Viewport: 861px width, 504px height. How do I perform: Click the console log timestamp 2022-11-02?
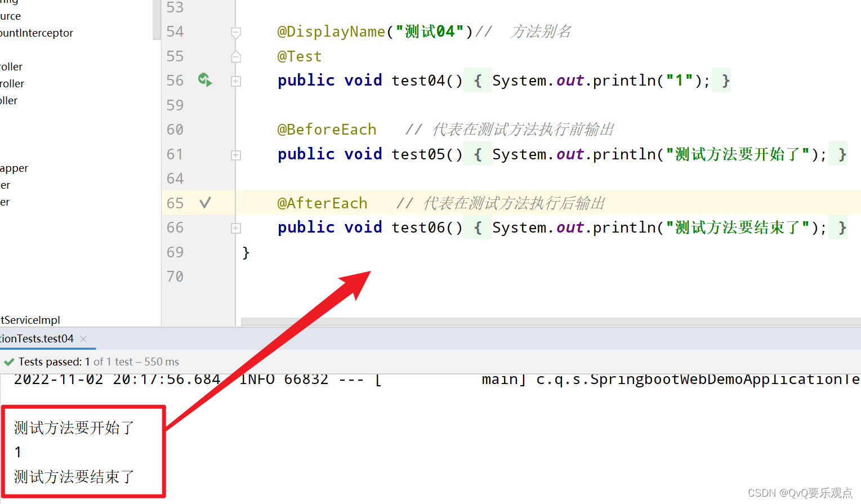(x=59, y=379)
